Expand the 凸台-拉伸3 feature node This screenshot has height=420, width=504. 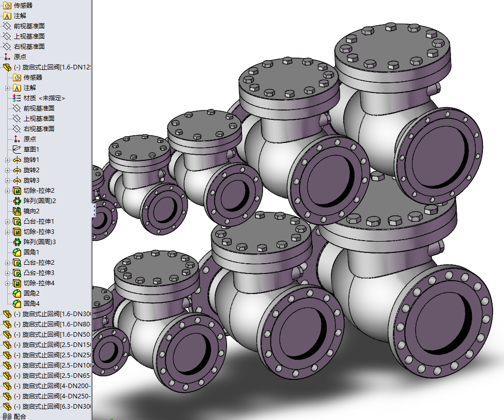(x=7, y=273)
